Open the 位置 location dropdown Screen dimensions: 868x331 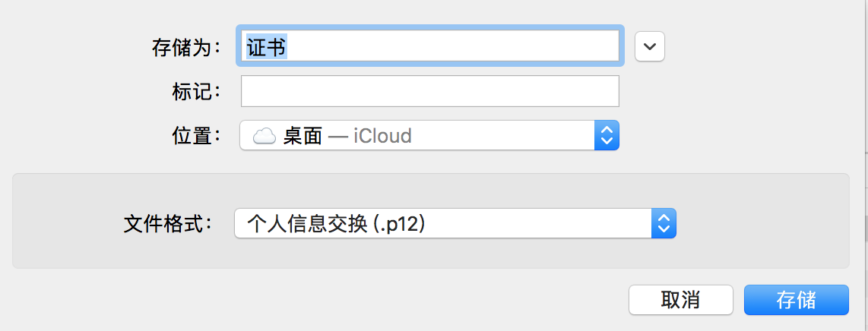(429, 135)
